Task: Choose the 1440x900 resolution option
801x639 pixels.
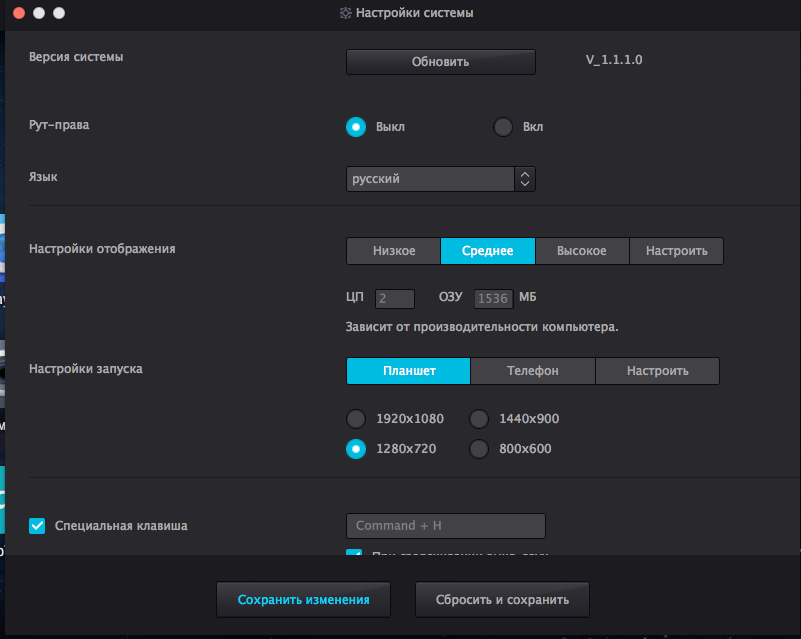Action: click(x=479, y=419)
